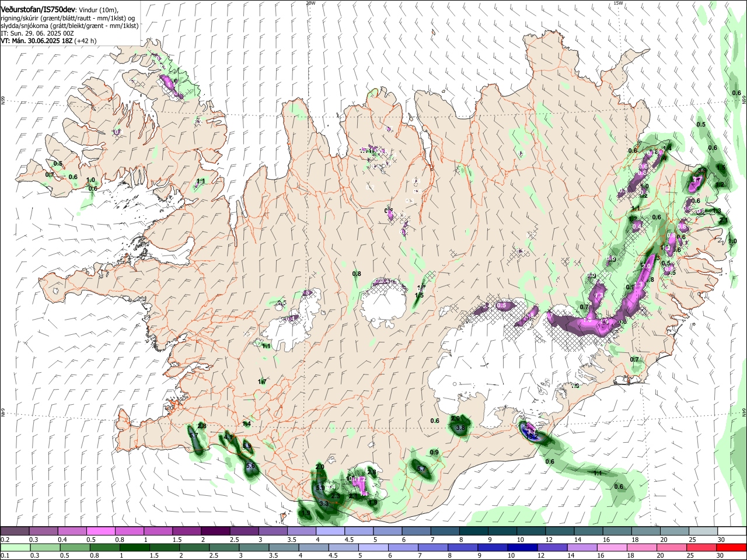Pick upper legend swatch between 14 and 16

click(x=589, y=531)
